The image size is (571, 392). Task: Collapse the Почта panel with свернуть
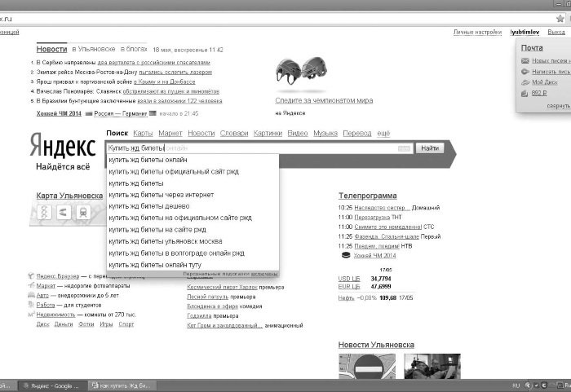(x=558, y=106)
